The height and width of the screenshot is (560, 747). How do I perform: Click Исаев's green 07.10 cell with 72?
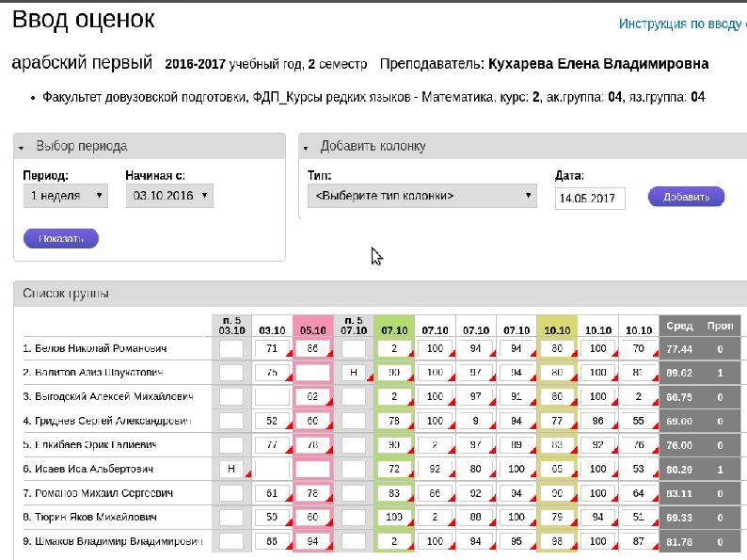pyautogui.click(x=394, y=469)
